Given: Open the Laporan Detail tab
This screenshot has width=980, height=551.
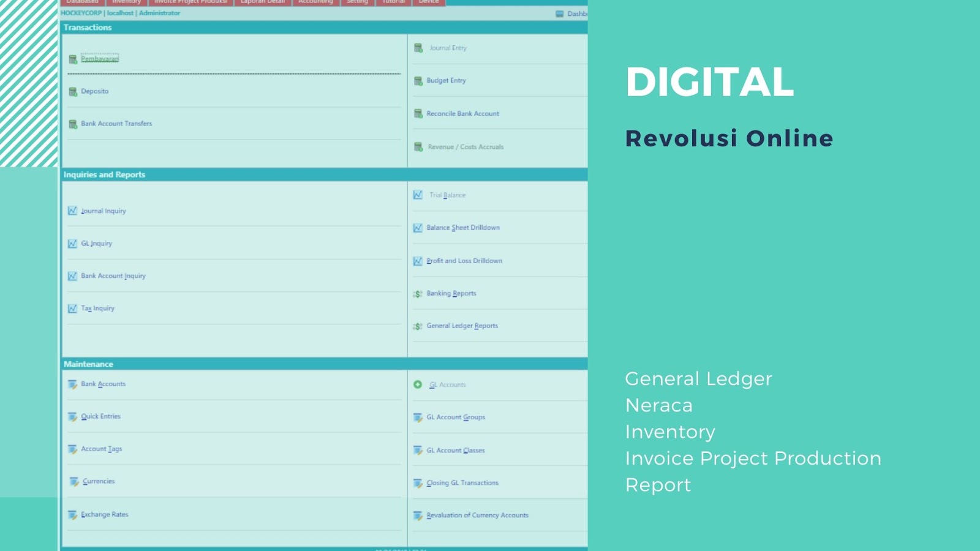Looking at the screenshot, I should [x=263, y=2].
